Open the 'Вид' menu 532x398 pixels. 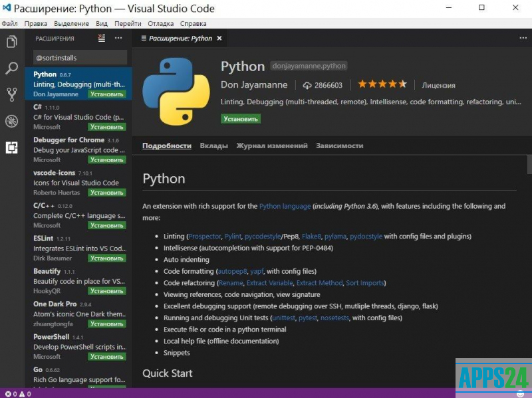tap(102, 23)
